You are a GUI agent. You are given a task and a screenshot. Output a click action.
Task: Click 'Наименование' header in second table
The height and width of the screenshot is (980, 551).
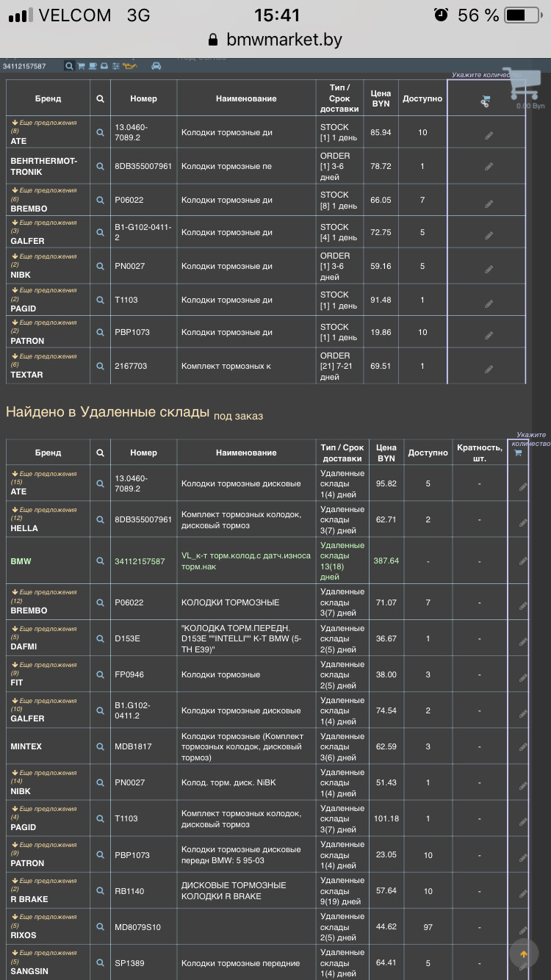coord(246,453)
